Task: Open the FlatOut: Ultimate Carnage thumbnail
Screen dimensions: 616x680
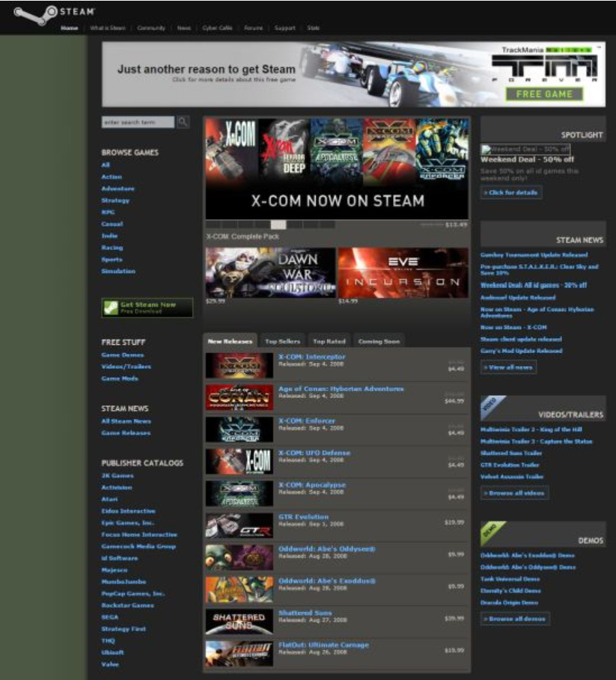Action: coord(239,654)
